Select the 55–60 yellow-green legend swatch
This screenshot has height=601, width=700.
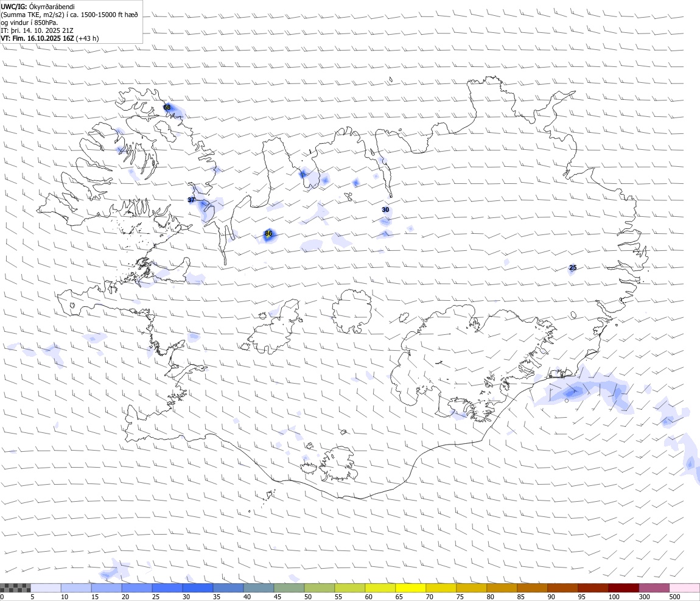click(x=350, y=588)
